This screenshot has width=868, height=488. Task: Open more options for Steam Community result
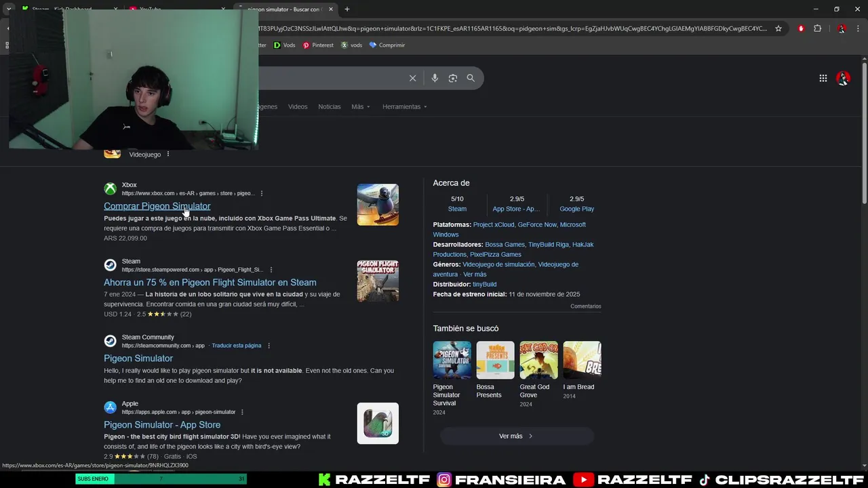click(269, 346)
